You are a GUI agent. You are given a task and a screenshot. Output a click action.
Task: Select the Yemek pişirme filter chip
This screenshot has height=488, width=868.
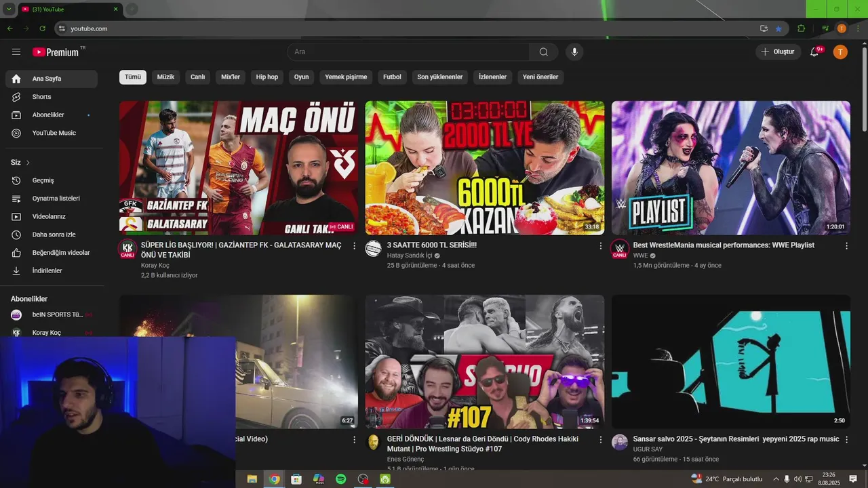tap(346, 77)
